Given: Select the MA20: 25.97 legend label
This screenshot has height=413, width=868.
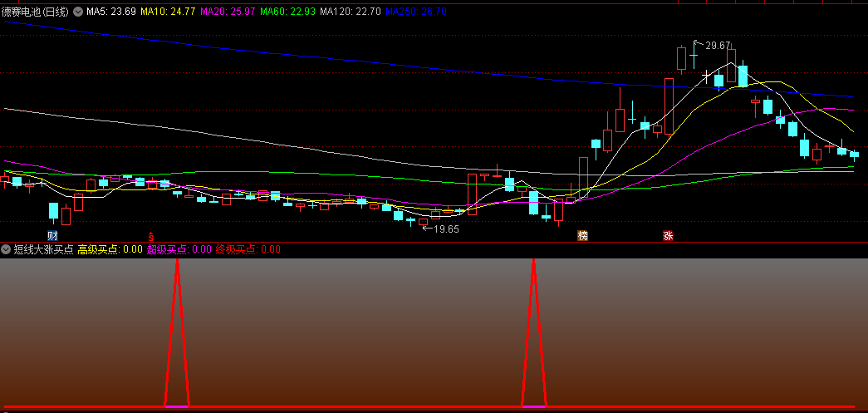Looking at the screenshot, I should (228, 11).
